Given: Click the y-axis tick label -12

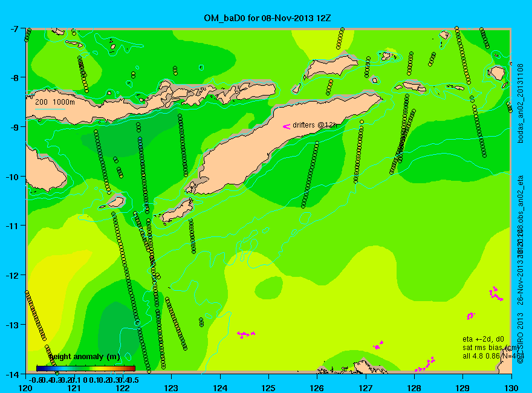Looking at the screenshot, I should coord(11,275).
